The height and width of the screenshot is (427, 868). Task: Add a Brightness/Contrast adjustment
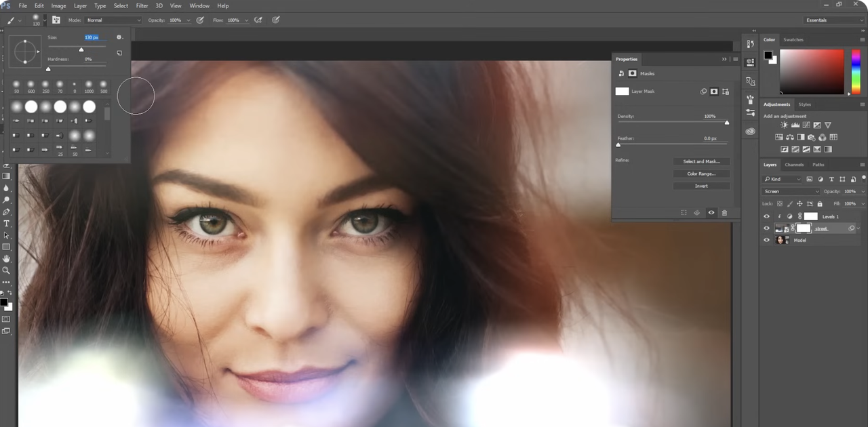[x=785, y=125]
